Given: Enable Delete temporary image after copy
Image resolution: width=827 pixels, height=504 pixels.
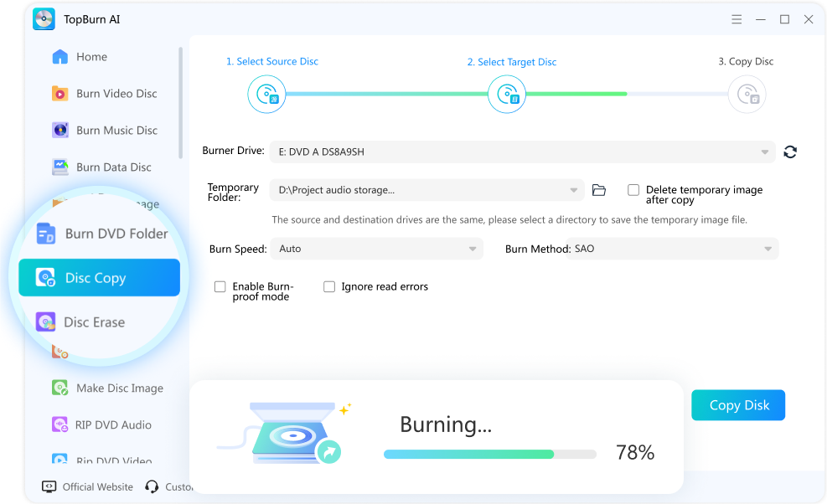Looking at the screenshot, I should (x=633, y=190).
